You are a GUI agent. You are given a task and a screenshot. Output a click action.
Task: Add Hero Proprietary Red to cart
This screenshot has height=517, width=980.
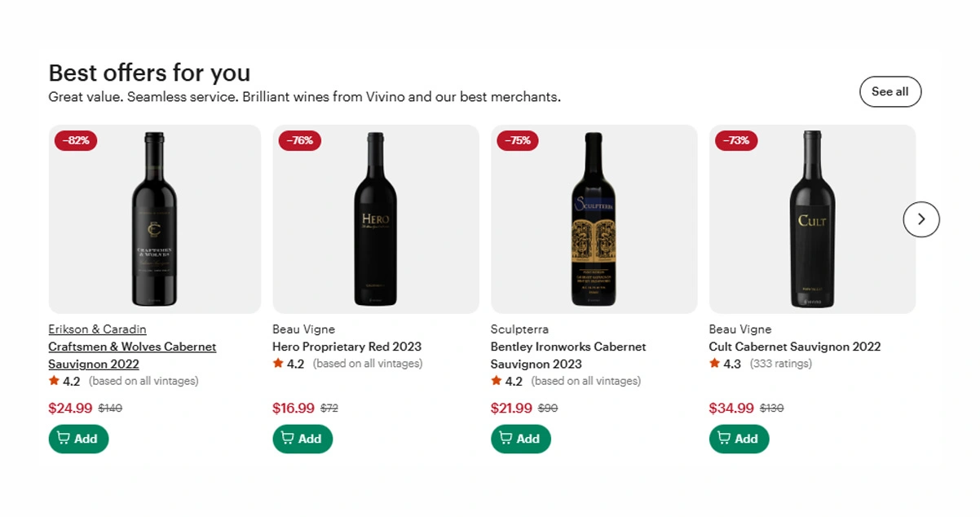point(302,439)
